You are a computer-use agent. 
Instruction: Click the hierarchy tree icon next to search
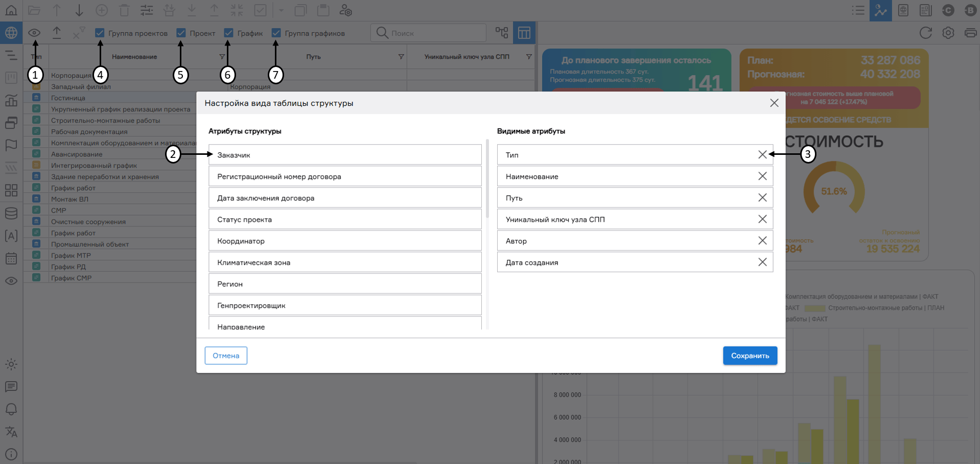tap(501, 33)
